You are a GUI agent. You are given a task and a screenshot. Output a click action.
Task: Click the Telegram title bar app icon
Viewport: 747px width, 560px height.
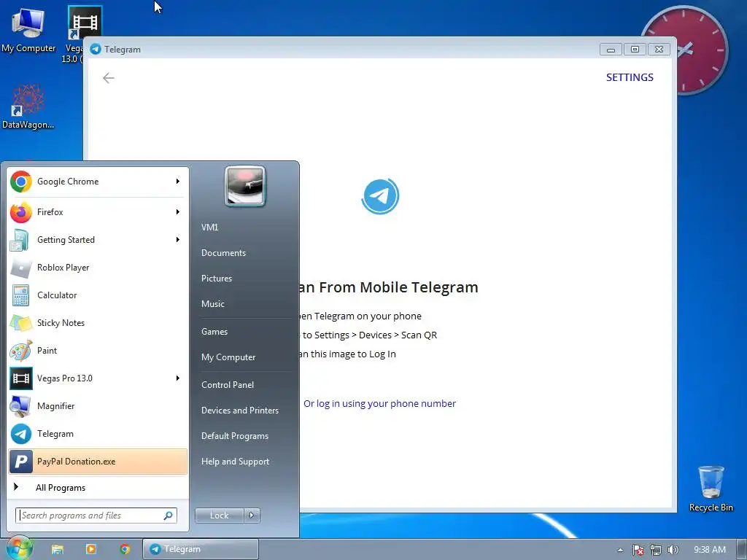(x=96, y=49)
